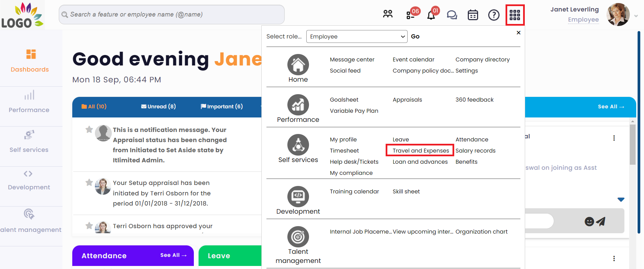Click the paper plane send icon
This screenshot has height=269, width=644.
(x=601, y=221)
